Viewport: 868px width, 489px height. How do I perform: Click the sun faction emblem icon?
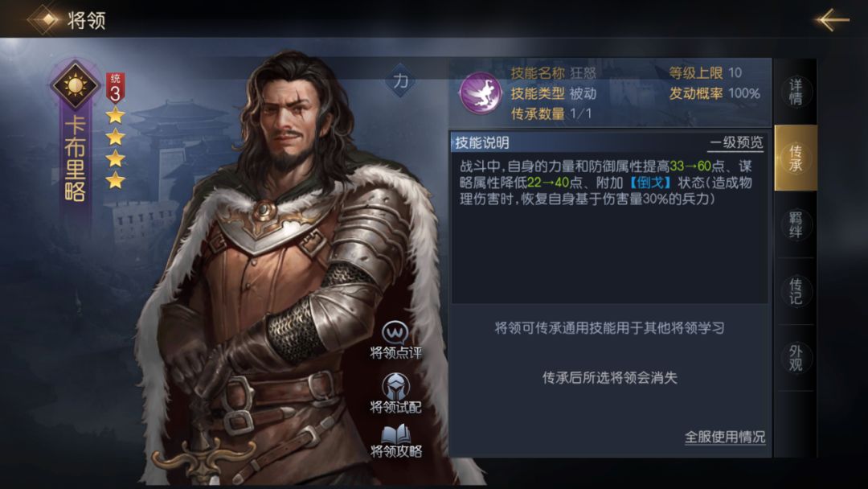click(x=75, y=85)
